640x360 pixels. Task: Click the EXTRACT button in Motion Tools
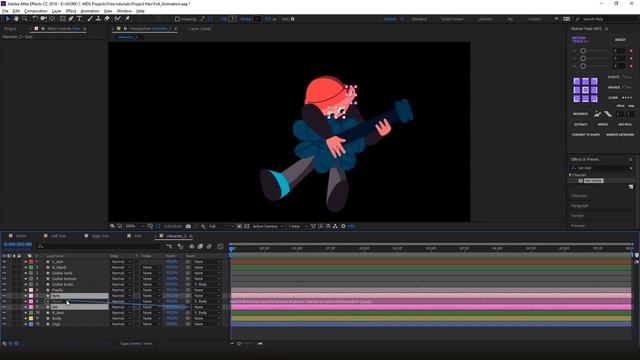[x=580, y=124]
